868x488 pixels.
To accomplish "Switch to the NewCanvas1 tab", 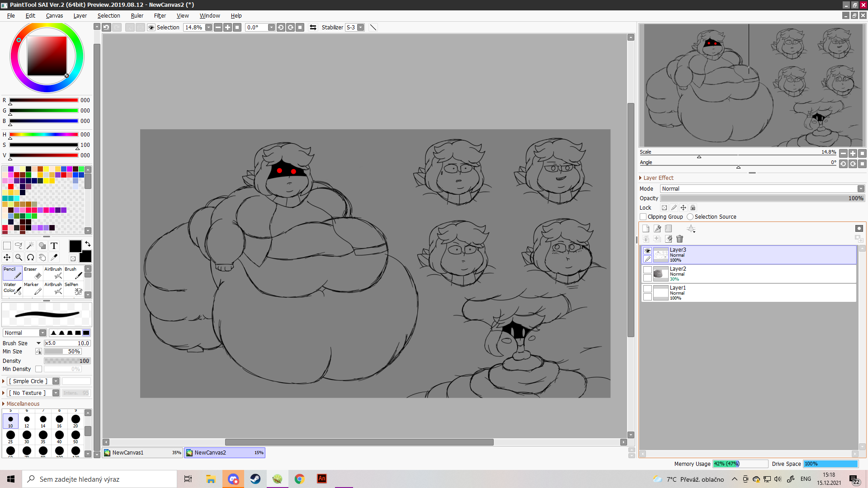I will coord(142,452).
